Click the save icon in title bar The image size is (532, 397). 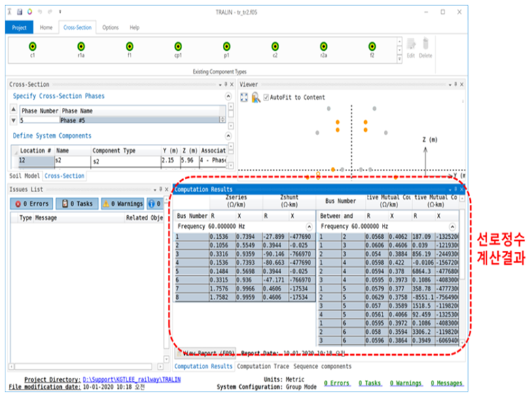20,12
